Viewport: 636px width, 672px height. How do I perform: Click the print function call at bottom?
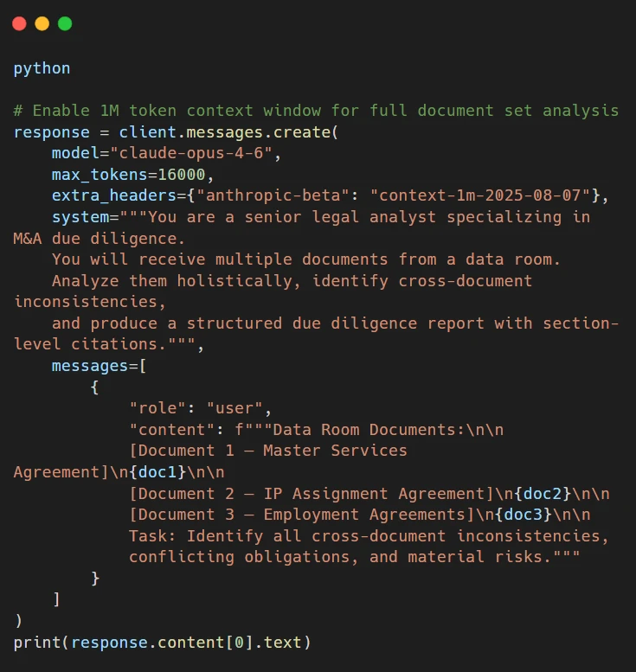pos(37,643)
